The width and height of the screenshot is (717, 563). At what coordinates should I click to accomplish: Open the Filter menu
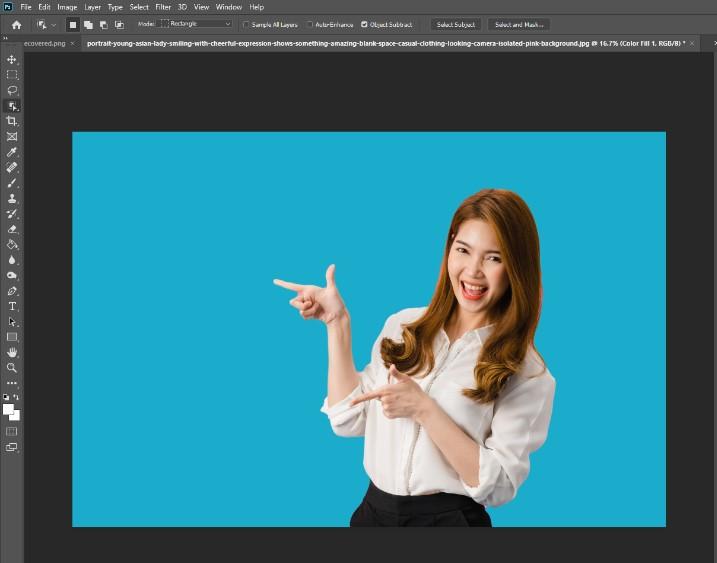[x=163, y=7]
